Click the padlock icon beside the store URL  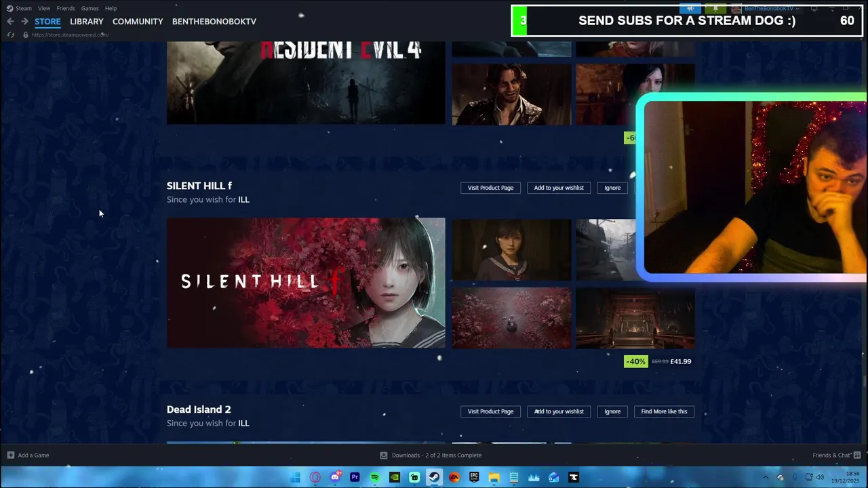[x=26, y=35]
